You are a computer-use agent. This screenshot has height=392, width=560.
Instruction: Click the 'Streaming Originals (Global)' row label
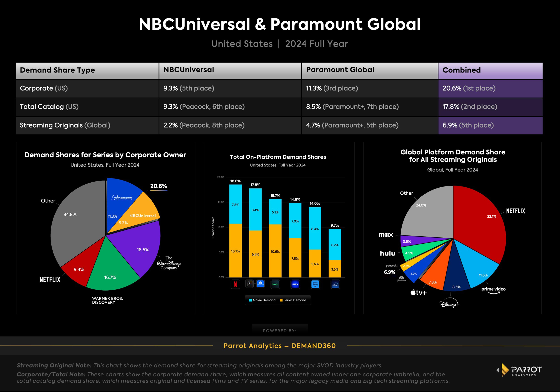point(65,125)
